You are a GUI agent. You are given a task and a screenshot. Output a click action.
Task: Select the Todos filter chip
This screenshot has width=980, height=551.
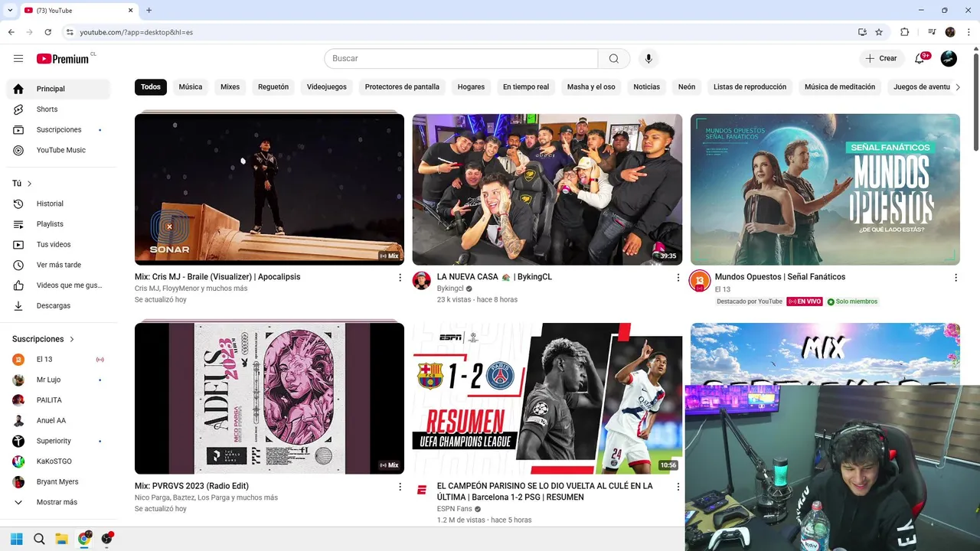click(x=151, y=87)
